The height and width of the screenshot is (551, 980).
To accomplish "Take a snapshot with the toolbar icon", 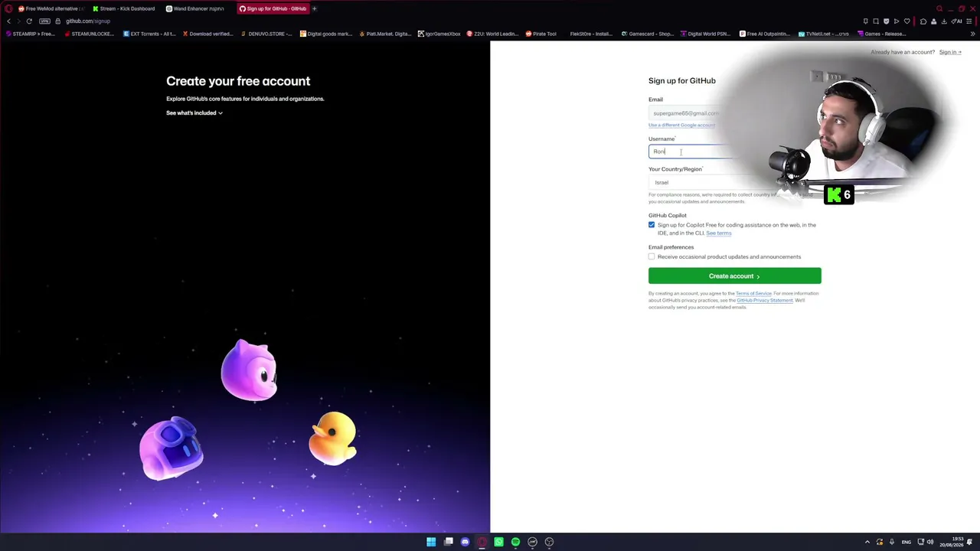I will pos(876,21).
